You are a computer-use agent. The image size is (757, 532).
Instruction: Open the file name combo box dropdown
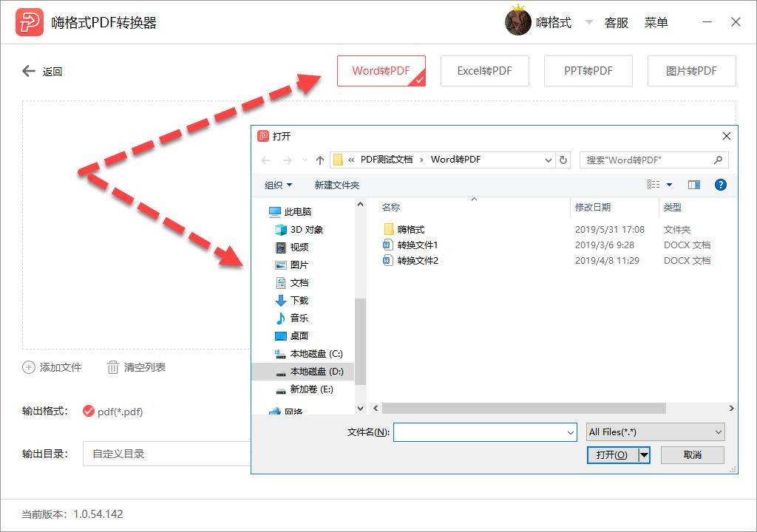point(570,432)
